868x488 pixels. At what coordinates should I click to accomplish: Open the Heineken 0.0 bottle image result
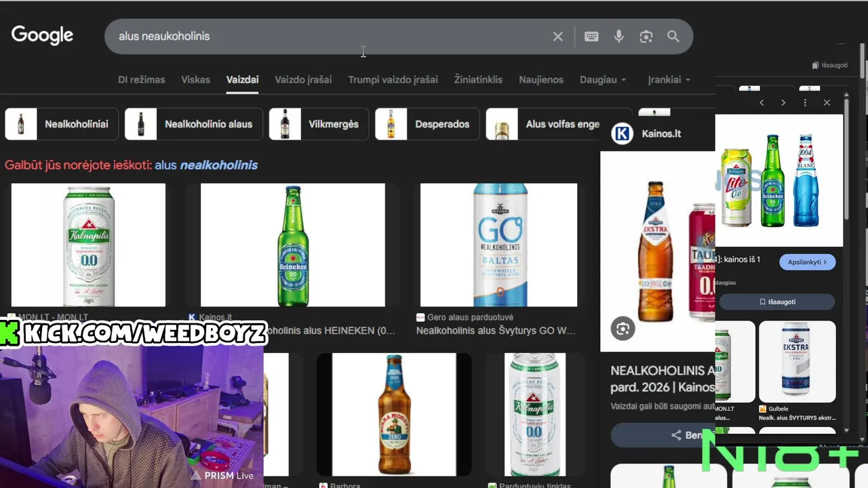tap(292, 245)
